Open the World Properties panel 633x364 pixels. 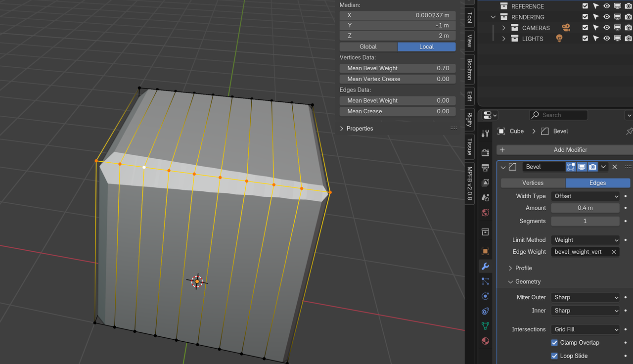(485, 213)
